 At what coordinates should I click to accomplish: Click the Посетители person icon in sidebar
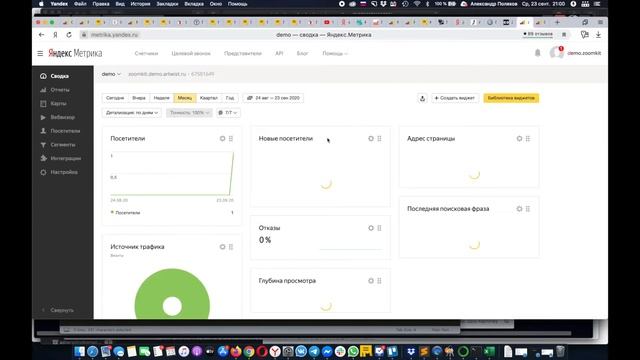(43, 131)
